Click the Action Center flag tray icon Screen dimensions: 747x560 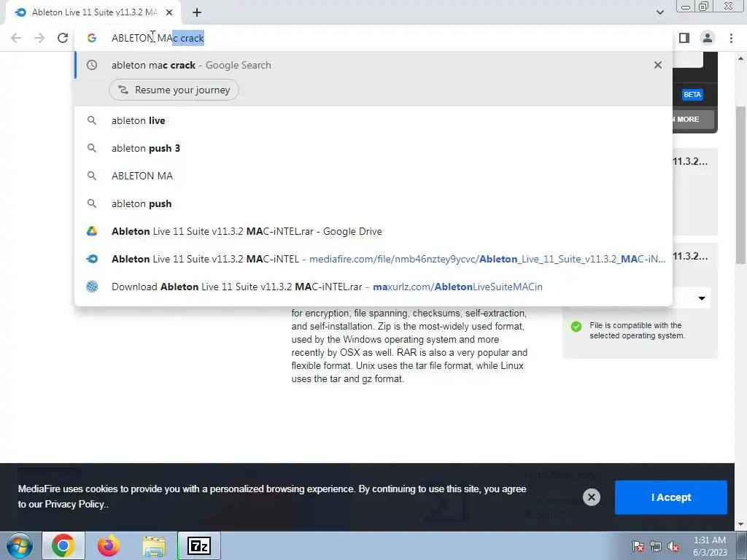click(x=638, y=546)
